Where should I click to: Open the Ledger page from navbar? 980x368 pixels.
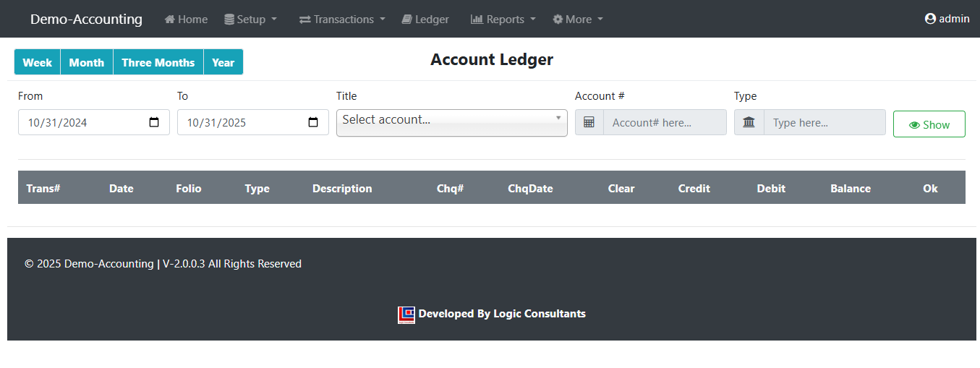click(425, 20)
